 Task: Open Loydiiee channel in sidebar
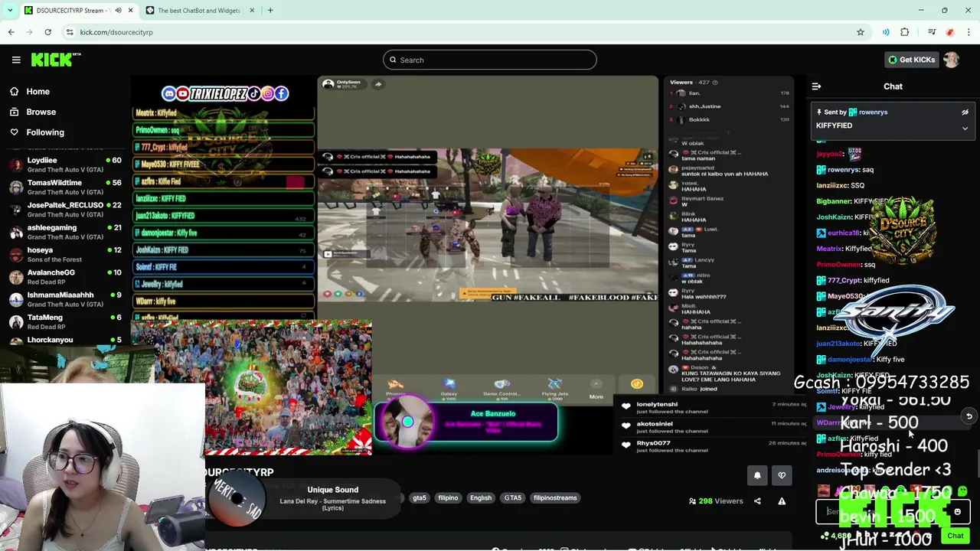64,164
